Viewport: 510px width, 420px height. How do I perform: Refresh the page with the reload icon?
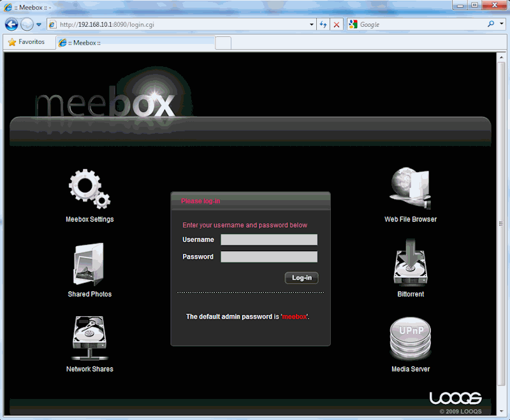[x=323, y=24]
